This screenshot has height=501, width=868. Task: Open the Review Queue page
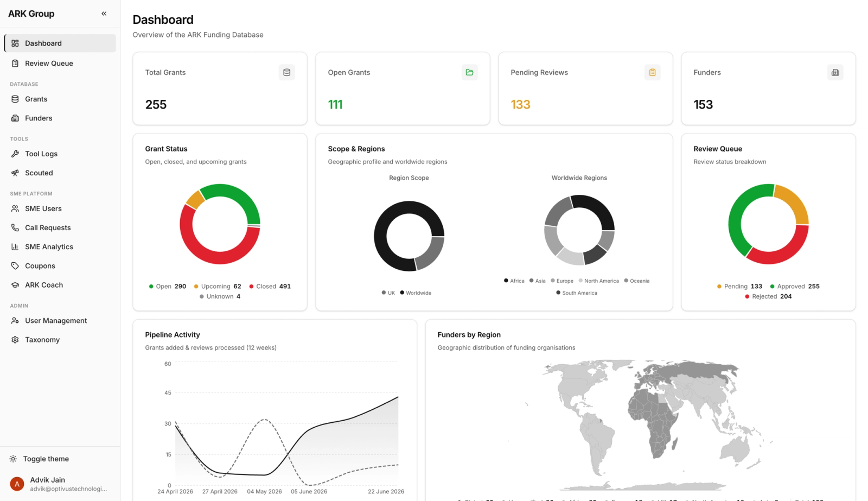60,64
